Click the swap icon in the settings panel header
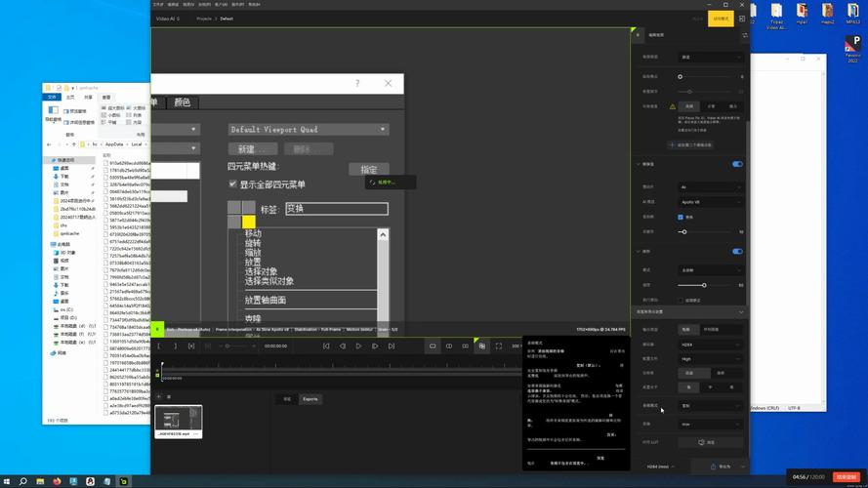This screenshot has height=488, width=868. 745,35
